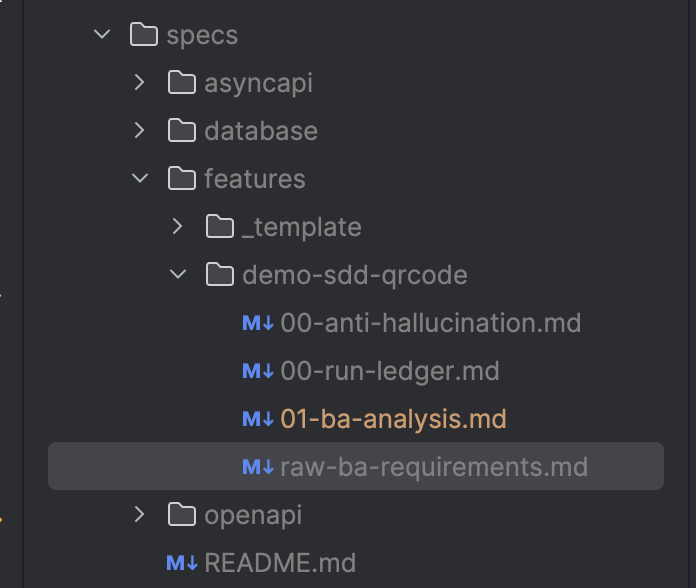The width and height of the screenshot is (696, 588).
Task: Collapse the features folder arrow
Action: point(140,179)
